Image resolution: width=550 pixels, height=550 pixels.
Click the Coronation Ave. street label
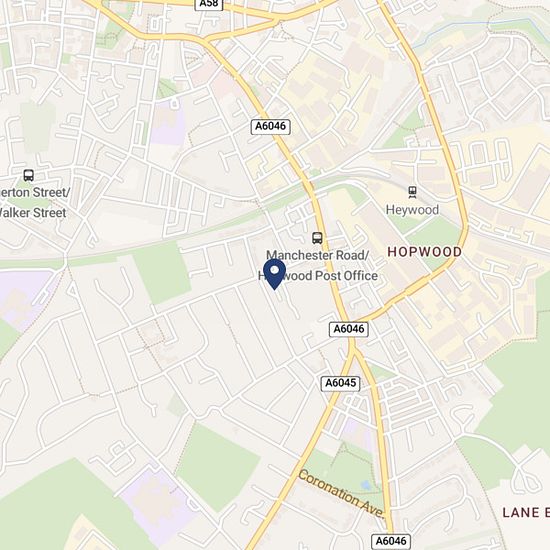(x=342, y=494)
